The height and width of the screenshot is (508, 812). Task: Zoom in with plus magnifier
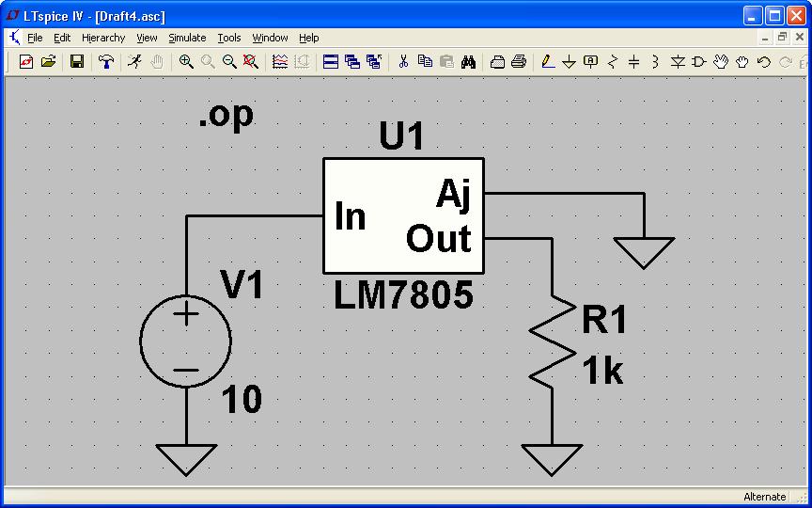coord(186,62)
